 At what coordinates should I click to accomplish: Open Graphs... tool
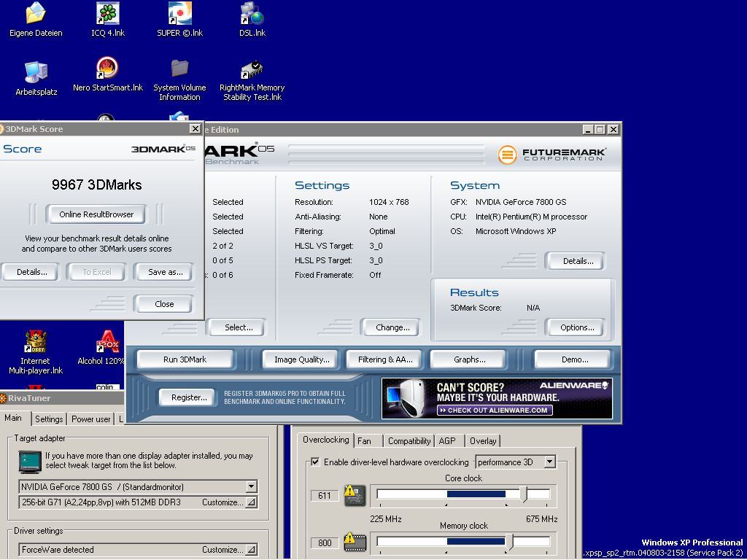(x=469, y=359)
